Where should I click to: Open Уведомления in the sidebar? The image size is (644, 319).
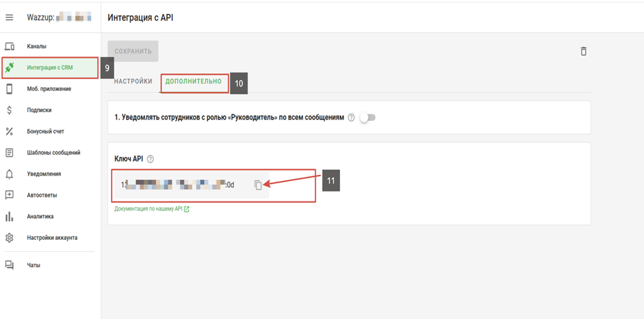point(44,174)
